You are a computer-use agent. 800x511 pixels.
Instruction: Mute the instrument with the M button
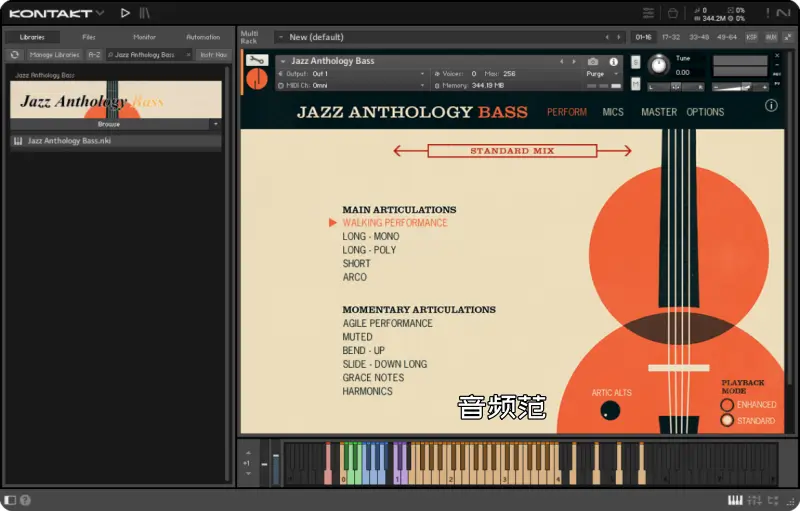[x=636, y=86]
